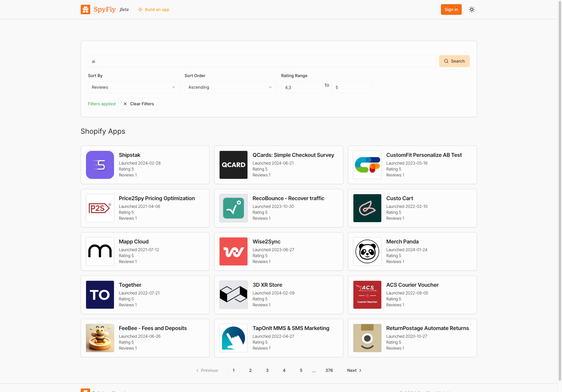Click Launched 2024-02-28 text under Shipstak
This screenshot has width=562, height=392.
pos(140,163)
